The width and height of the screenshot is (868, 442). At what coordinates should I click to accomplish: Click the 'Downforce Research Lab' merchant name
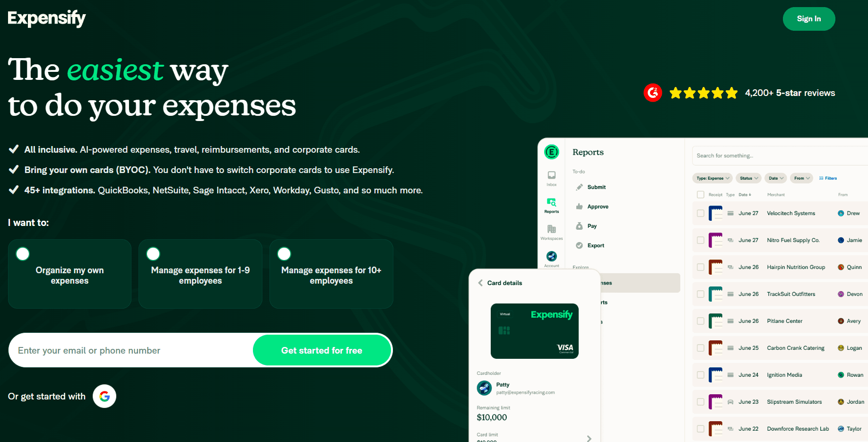click(798, 429)
